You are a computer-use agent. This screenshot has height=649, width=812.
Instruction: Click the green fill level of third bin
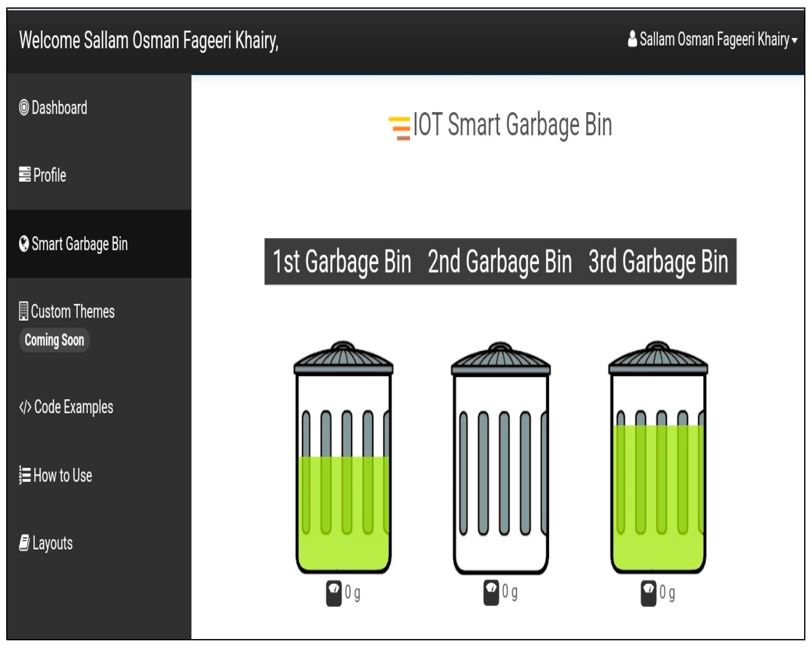click(658, 496)
